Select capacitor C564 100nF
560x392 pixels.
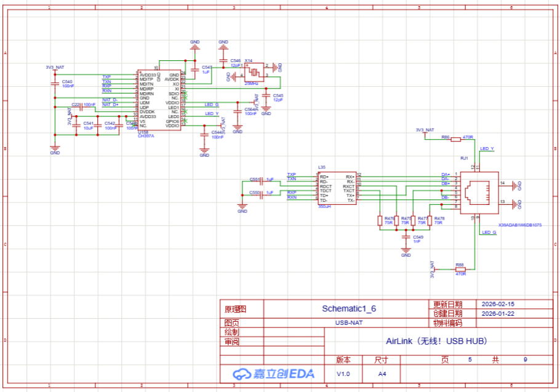[238, 112]
